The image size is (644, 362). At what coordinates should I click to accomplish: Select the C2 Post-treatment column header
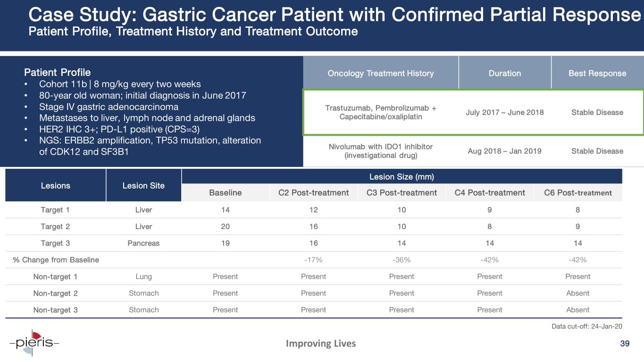313,192
